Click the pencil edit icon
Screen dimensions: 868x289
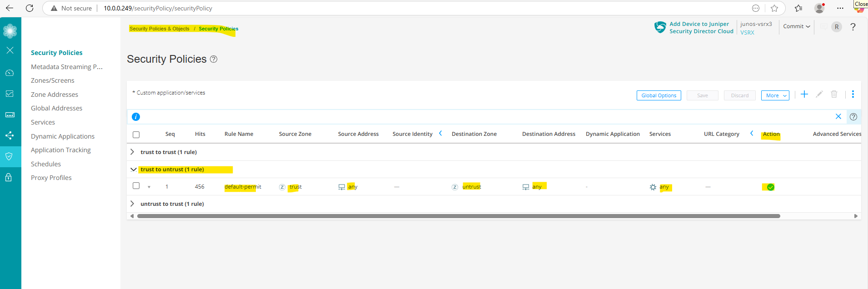click(819, 94)
